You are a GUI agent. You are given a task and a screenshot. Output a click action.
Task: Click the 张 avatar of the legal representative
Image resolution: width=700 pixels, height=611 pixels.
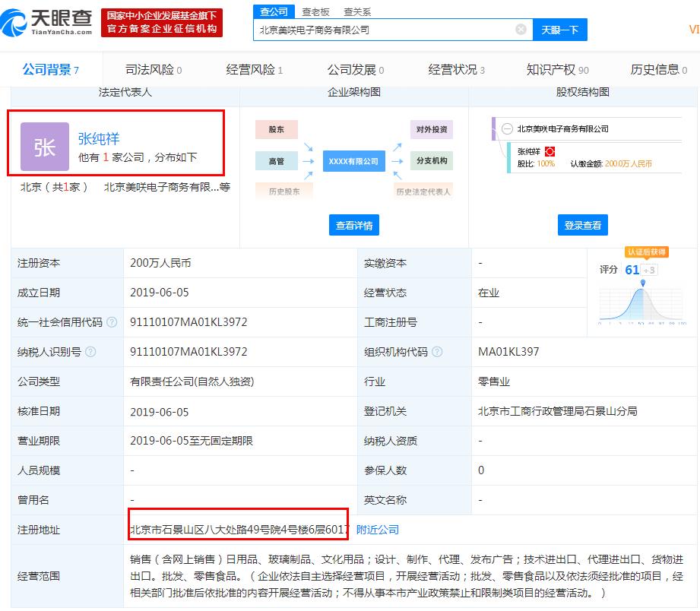(45, 147)
